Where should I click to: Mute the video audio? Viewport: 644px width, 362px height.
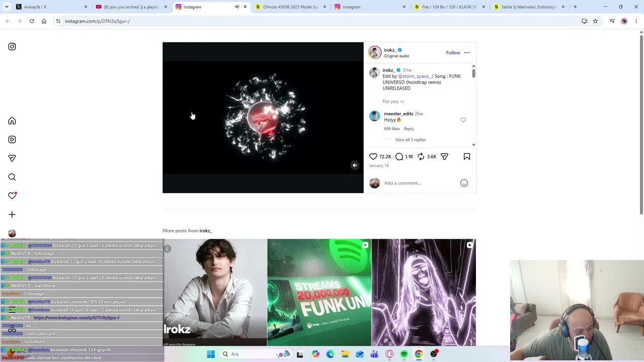(x=355, y=165)
